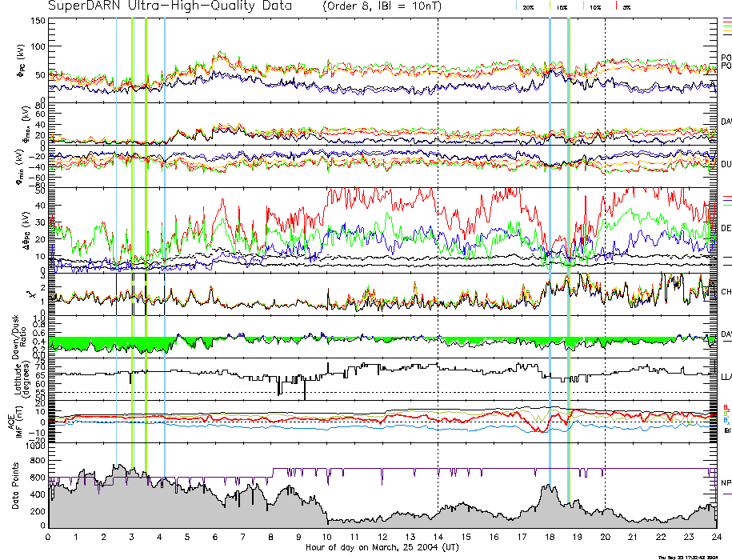Click the green marker right of hour 18
732x560 pixels.
pyautogui.click(x=569, y=240)
